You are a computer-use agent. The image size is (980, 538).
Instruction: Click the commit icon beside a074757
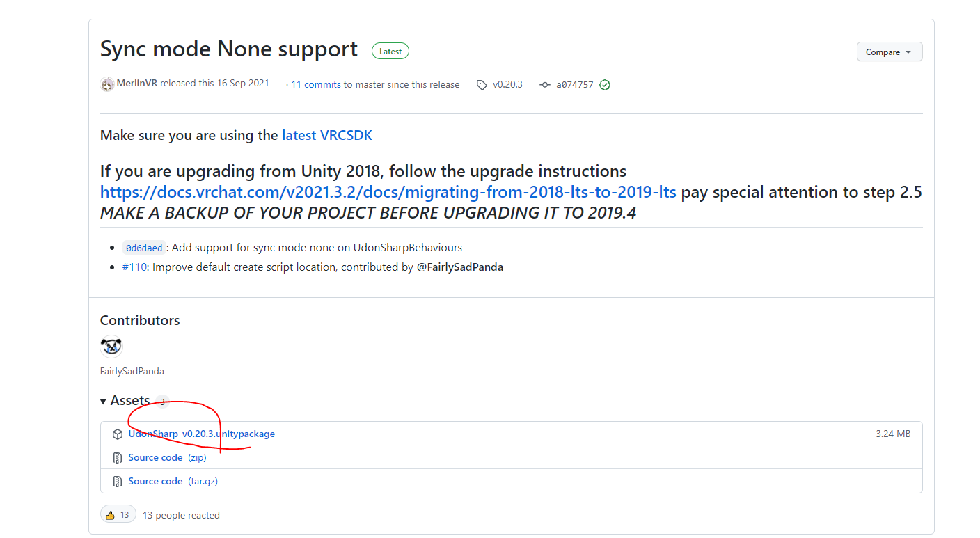point(545,85)
